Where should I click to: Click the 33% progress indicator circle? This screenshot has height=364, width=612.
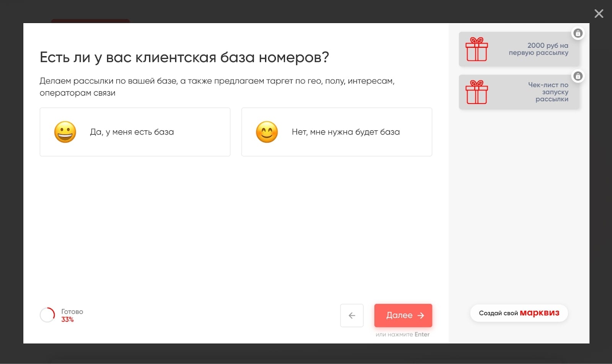pyautogui.click(x=47, y=315)
